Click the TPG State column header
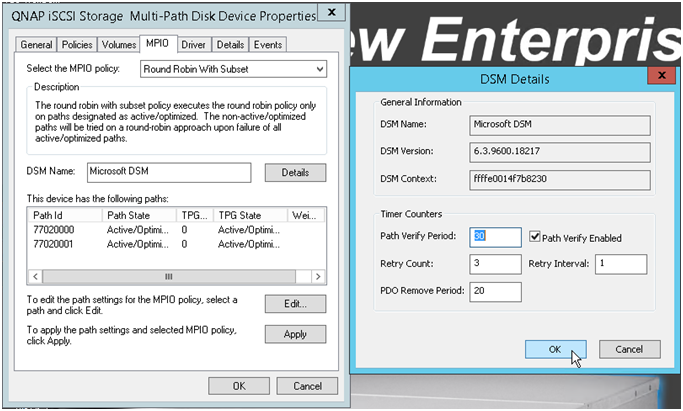 250,215
